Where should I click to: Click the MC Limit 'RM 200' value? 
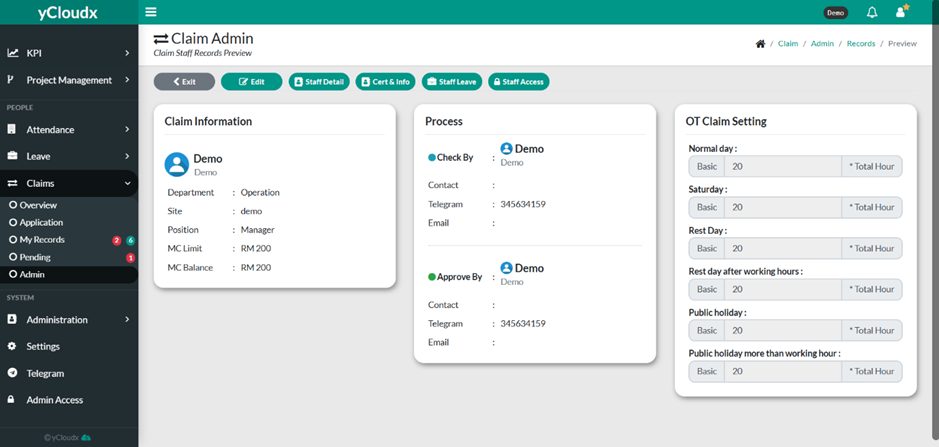(x=256, y=248)
